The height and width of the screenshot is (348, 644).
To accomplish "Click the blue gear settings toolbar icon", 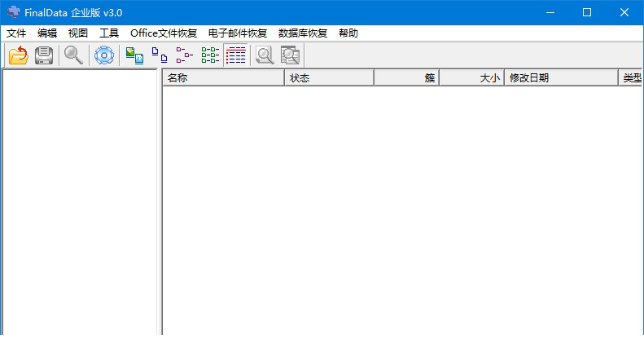I will (104, 55).
